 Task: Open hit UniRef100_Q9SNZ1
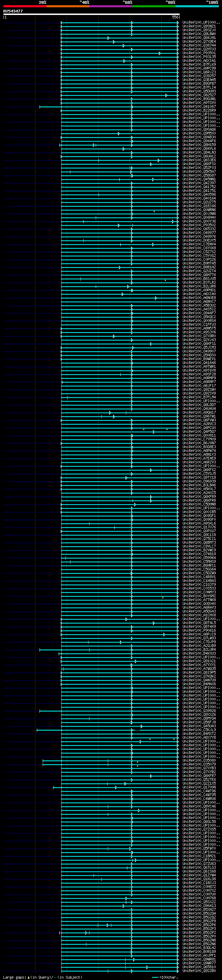[x=199, y=26]
